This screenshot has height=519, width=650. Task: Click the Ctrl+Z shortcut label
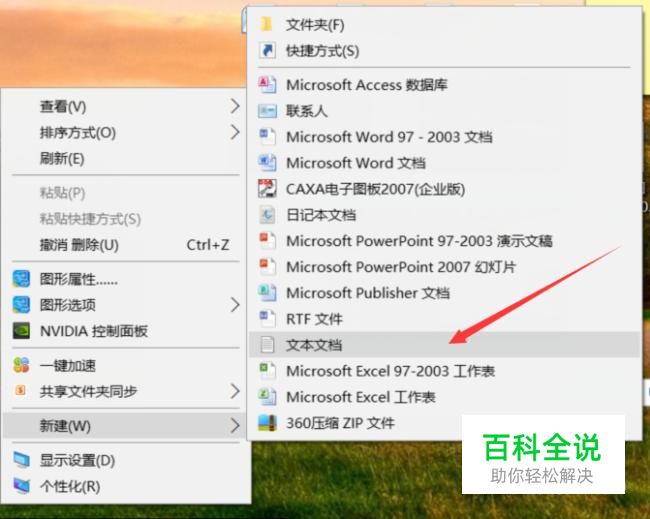[x=208, y=245]
